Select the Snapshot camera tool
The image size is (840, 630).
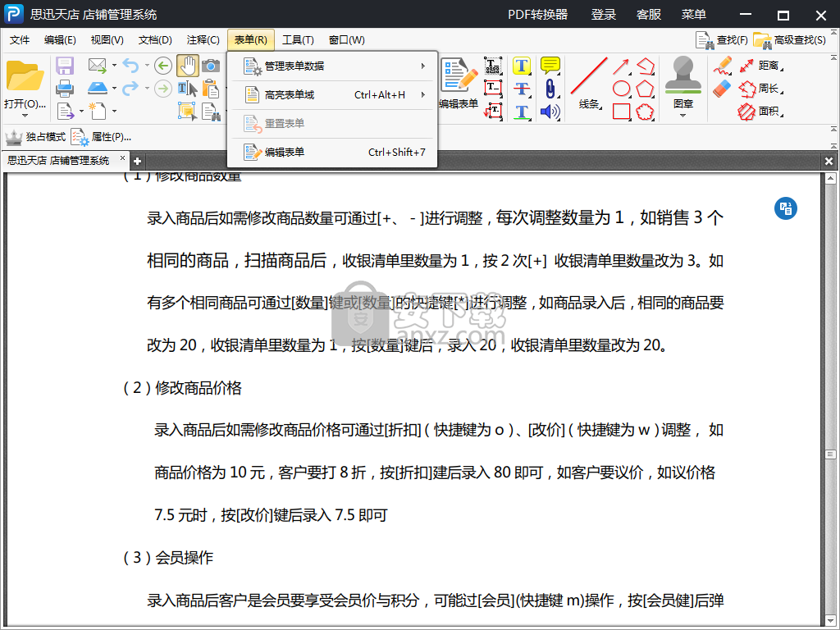(x=211, y=66)
